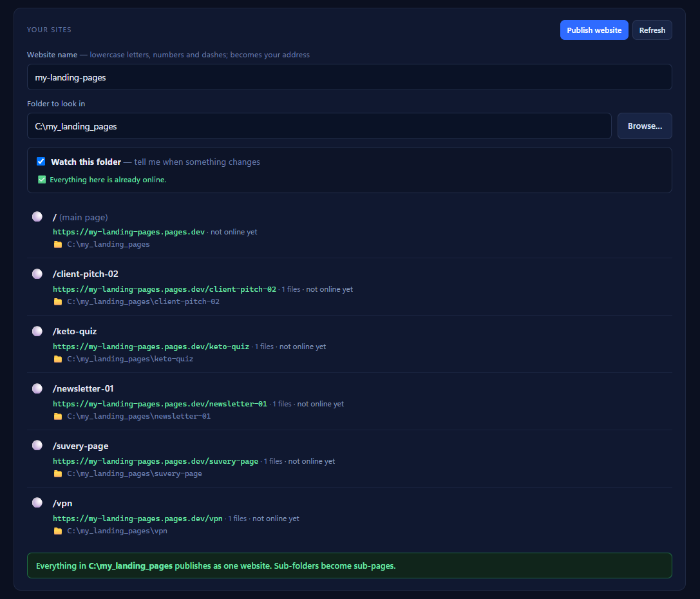Open the /keto-quiz pages.dev URL
The height and width of the screenshot is (599, 700).
tap(151, 347)
